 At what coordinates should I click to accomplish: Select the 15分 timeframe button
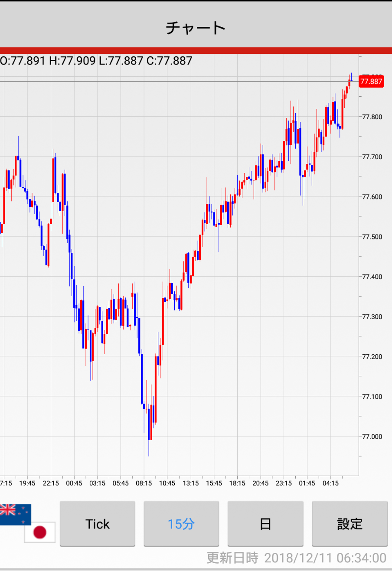coord(181,524)
